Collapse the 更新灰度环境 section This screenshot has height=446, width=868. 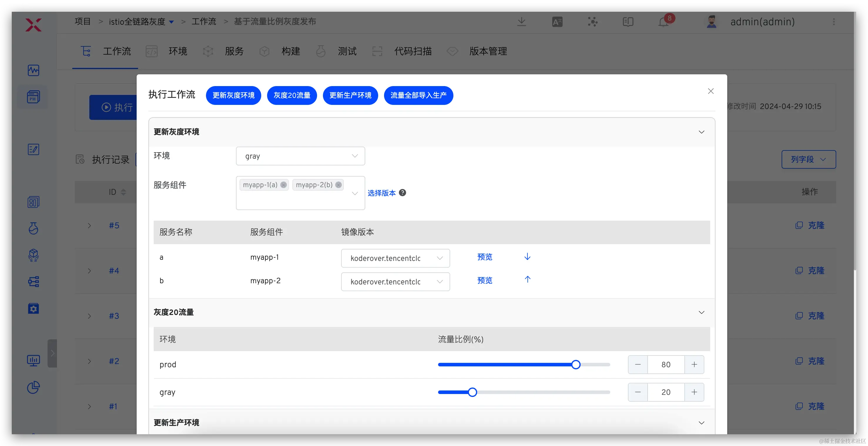click(701, 132)
